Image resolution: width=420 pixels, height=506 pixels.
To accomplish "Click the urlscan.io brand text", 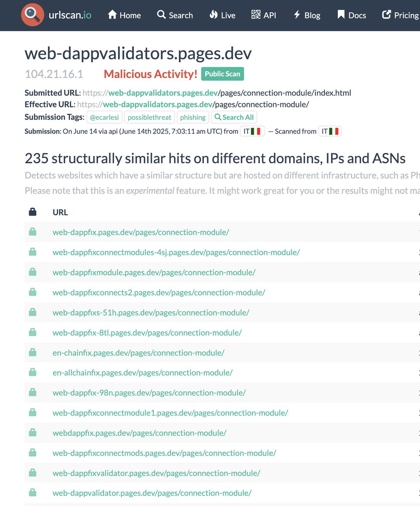I will (71, 15).
